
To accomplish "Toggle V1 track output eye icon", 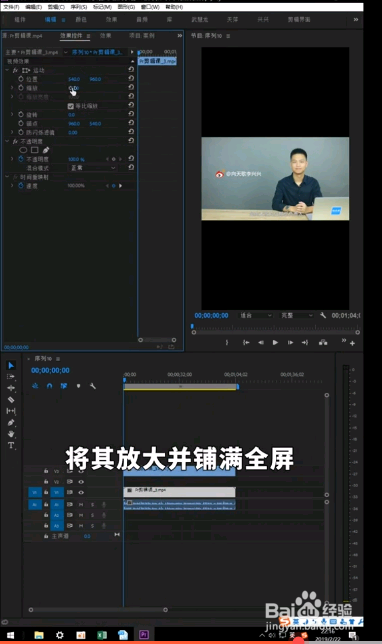I will [81, 492].
